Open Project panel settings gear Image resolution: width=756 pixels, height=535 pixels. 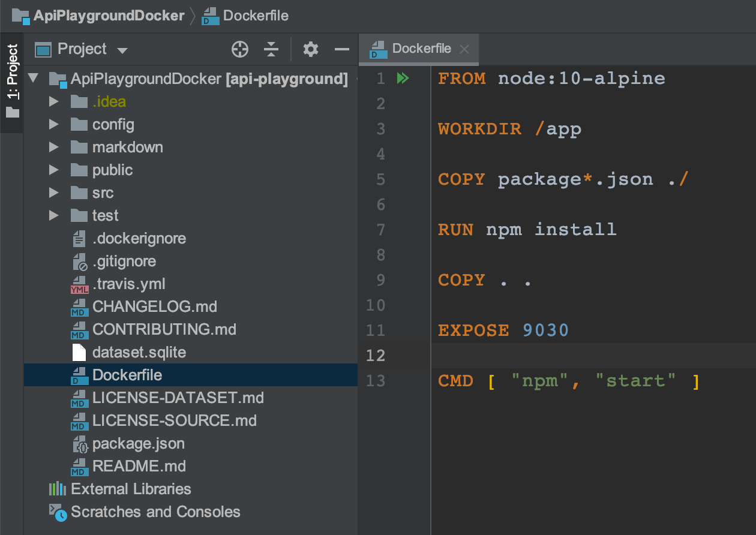click(310, 50)
